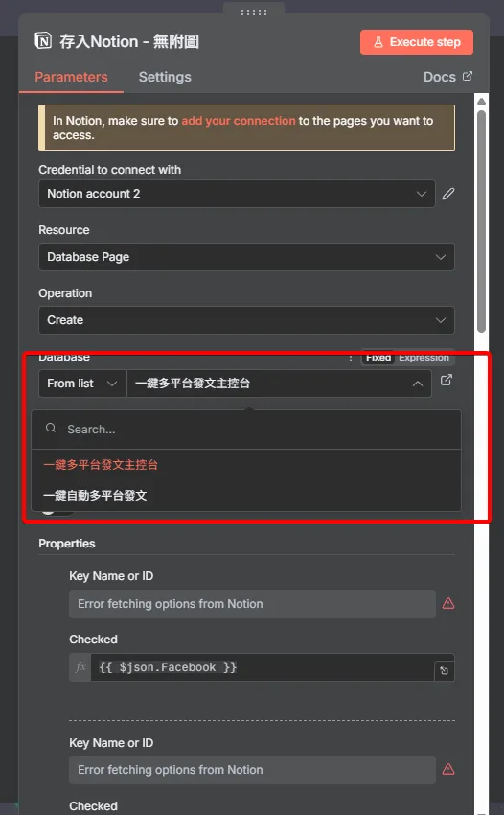Select the Parameters tab
The height and width of the screenshot is (815, 504).
coord(71,77)
